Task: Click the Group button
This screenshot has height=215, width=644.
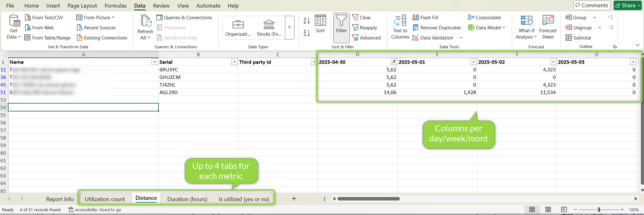Action: tap(576, 18)
